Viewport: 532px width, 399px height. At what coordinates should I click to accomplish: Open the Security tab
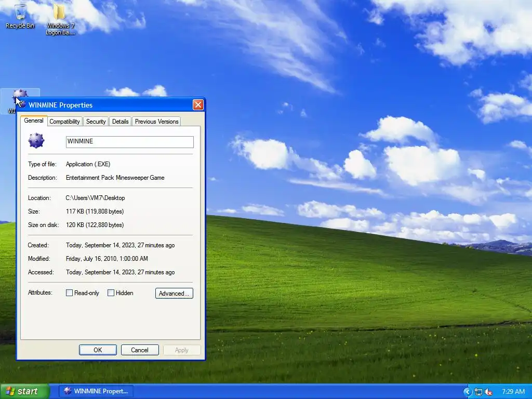click(96, 122)
